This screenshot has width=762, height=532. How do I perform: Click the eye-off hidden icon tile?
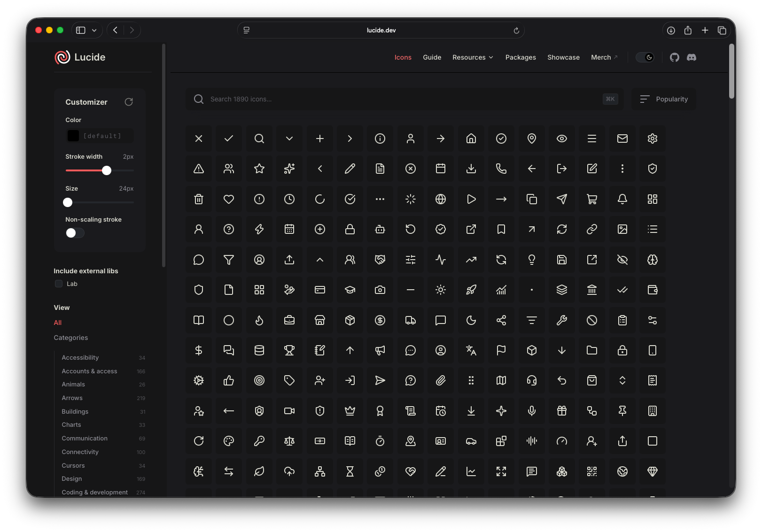click(622, 260)
